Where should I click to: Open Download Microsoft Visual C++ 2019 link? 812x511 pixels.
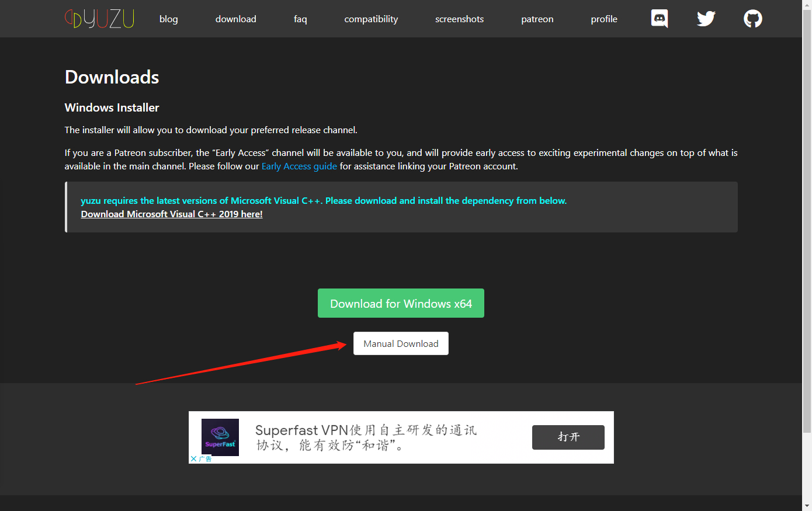tap(172, 214)
